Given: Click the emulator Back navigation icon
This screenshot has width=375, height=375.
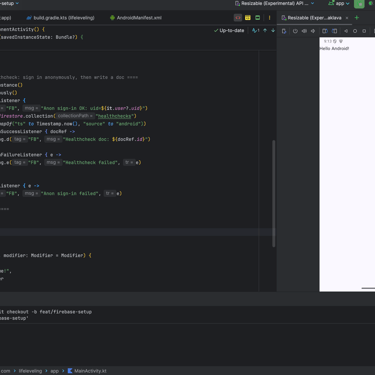Looking at the screenshot, I should (346, 31).
